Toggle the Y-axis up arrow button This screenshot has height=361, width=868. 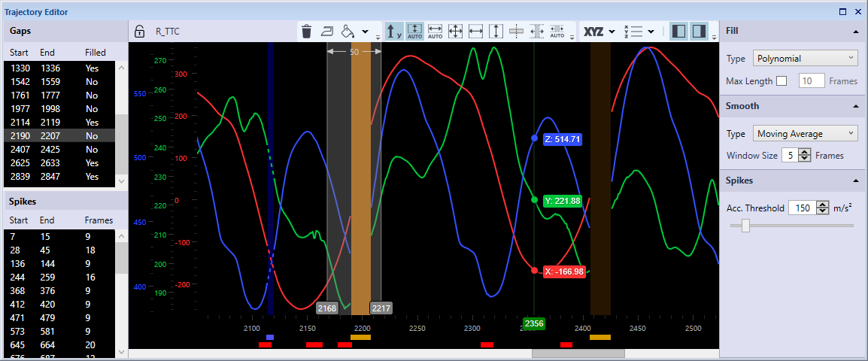click(x=394, y=32)
